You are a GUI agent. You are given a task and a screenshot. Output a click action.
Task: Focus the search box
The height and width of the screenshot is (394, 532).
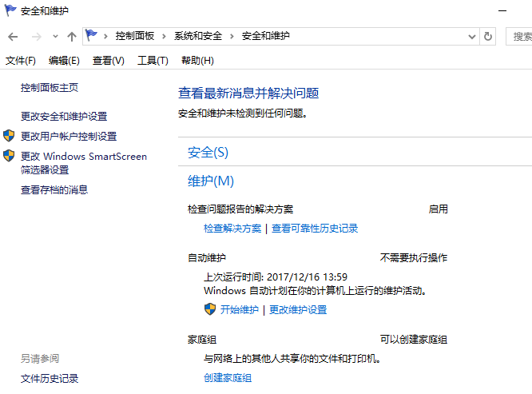click(518, 36)
